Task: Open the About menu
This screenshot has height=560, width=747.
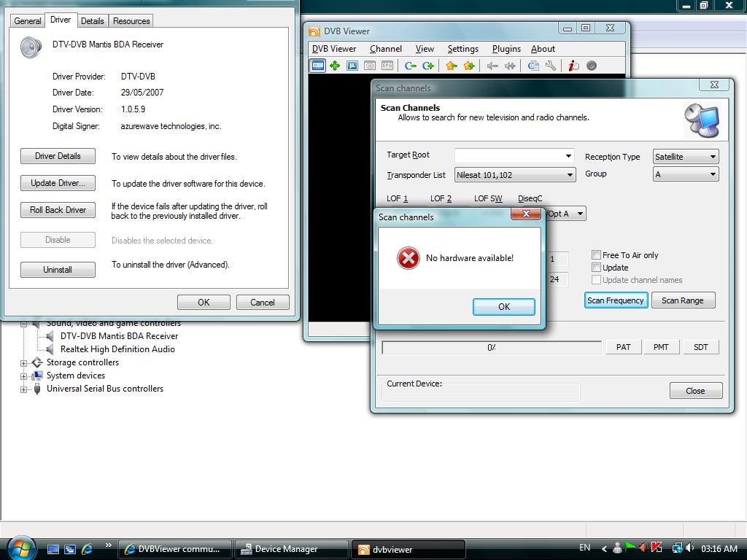Action: pos(543,49)
